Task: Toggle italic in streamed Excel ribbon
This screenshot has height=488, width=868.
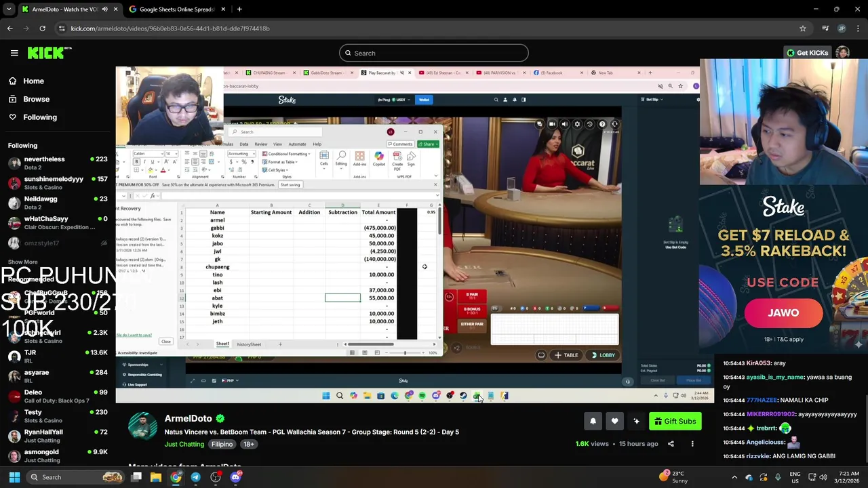Action: pyautogui.click(x=144, y=162)
